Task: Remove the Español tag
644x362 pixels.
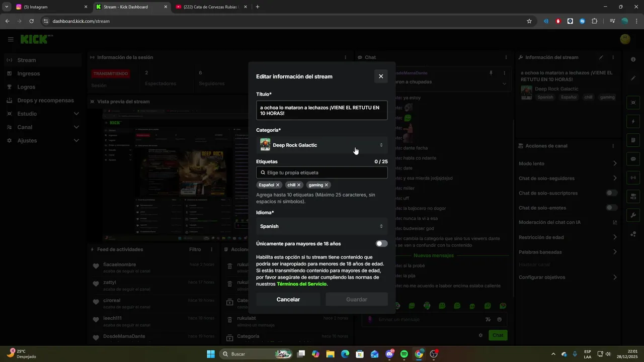Action: point(278,185)
